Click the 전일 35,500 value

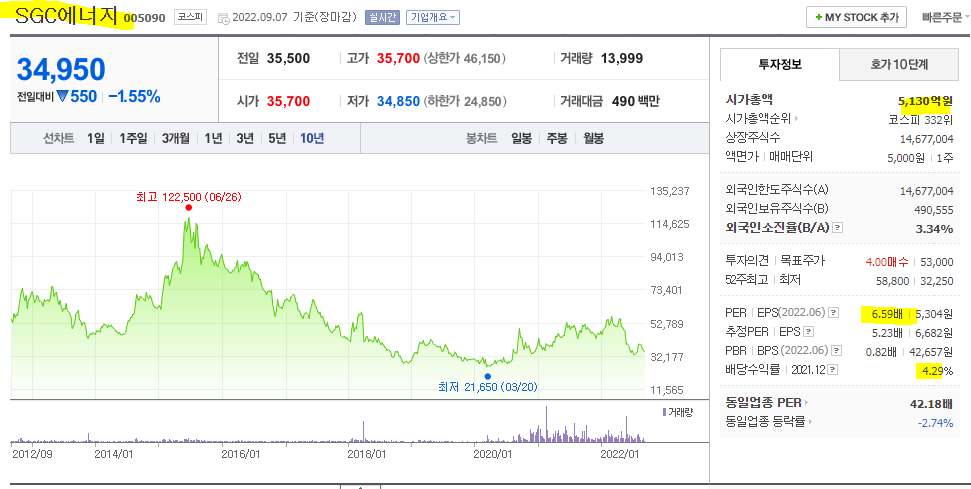pos(289,59)
